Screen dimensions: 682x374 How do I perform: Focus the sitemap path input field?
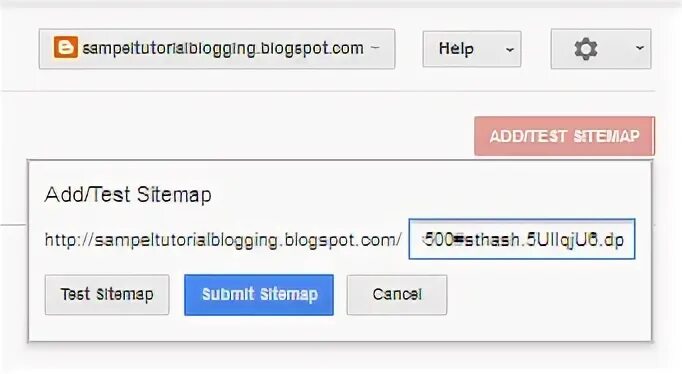pos(522,239)
